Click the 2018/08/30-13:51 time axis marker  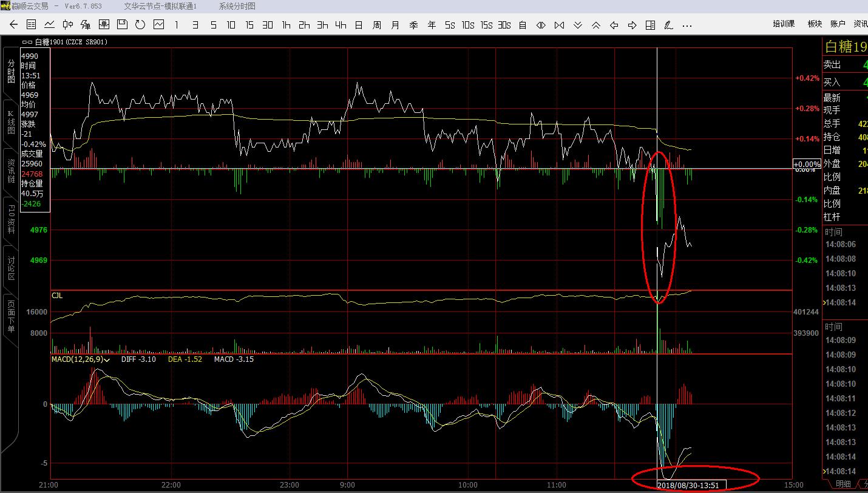coord(691,485)
